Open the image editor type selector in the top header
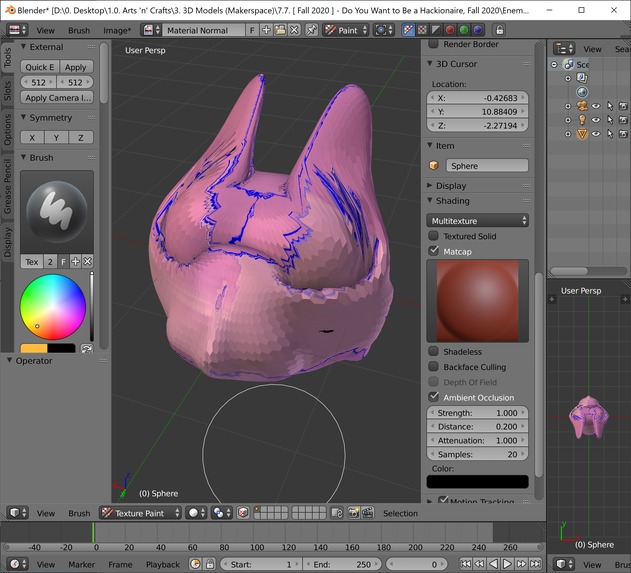 (x=18, y=30)
